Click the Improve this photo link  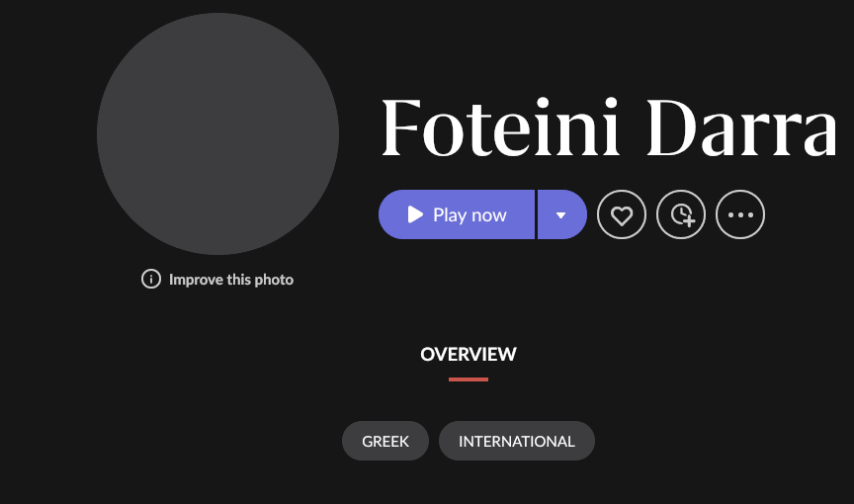point(231,280)
